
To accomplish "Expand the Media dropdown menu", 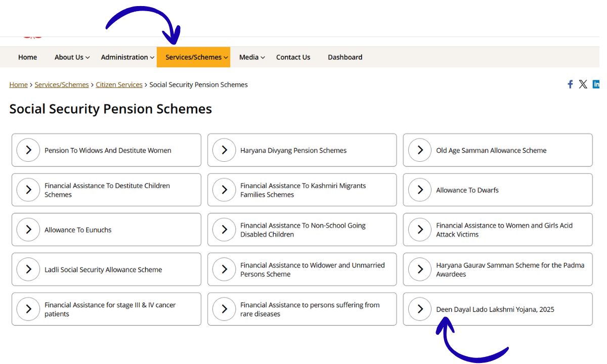I will 252,57.
